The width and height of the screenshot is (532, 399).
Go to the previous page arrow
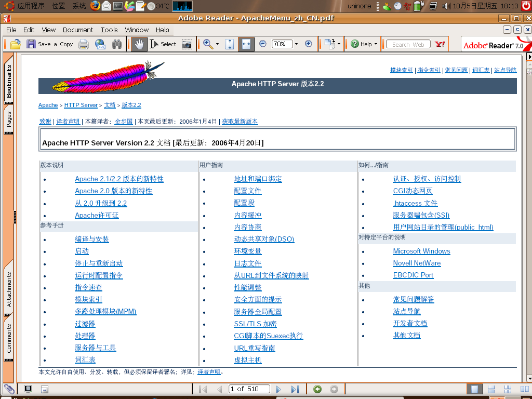tap(220, 389)
